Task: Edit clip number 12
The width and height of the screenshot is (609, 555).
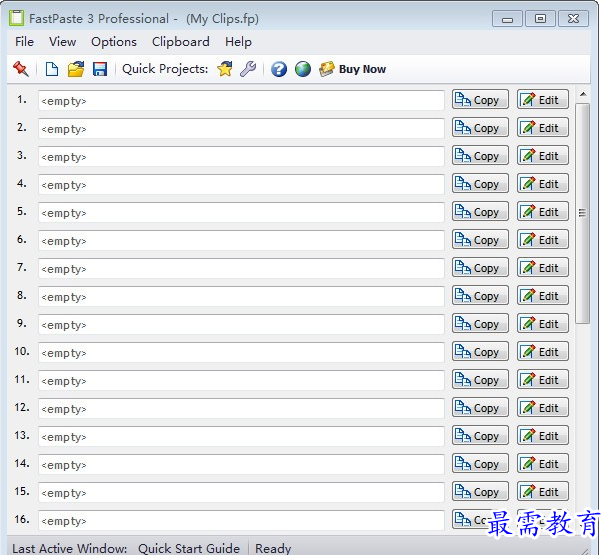Action: tap(543, 407)
